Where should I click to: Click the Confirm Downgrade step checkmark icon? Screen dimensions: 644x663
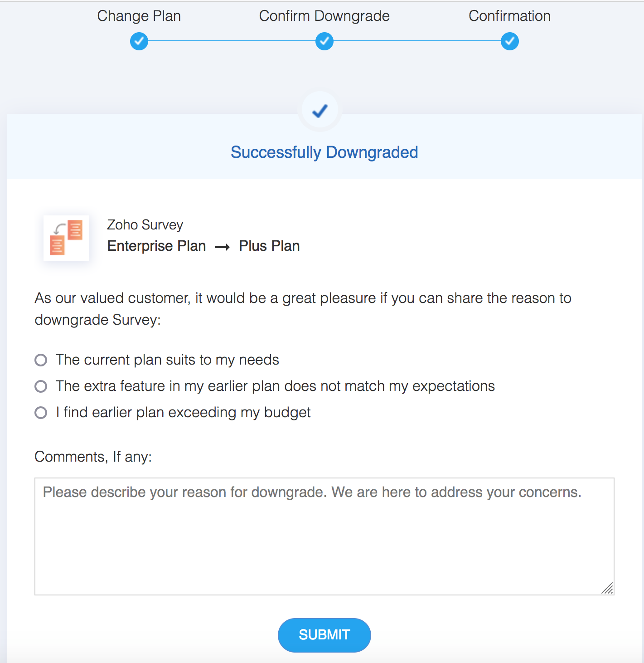pos(324,41)
